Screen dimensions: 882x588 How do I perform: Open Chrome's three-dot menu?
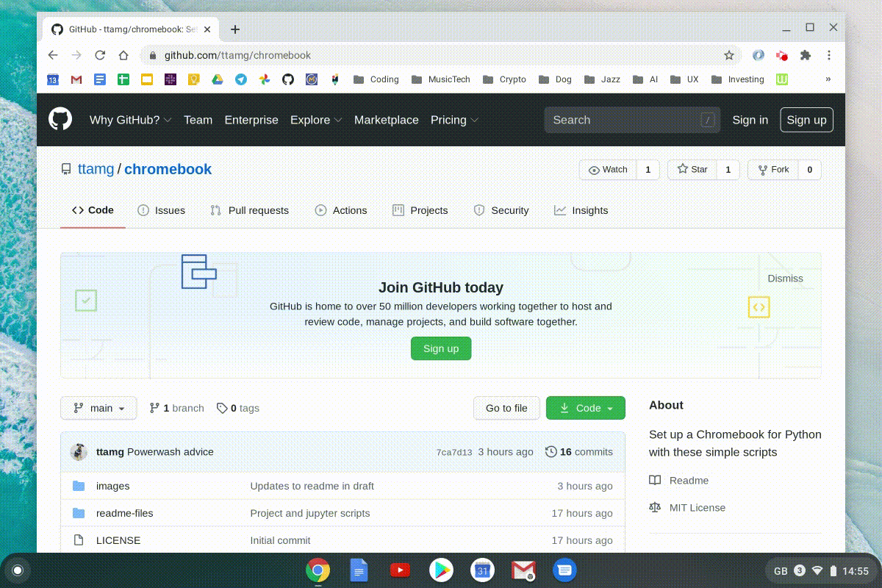tap(829, 55)
